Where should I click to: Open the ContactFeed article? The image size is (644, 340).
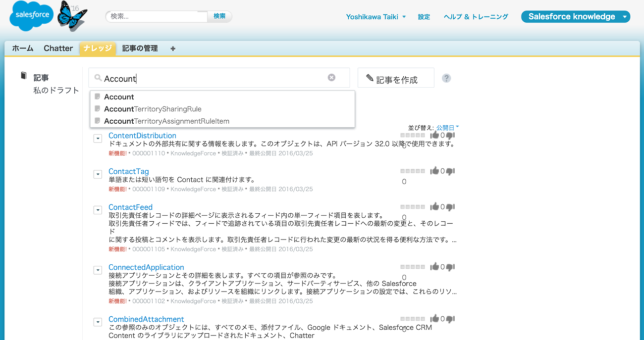[x=130, y=207]
